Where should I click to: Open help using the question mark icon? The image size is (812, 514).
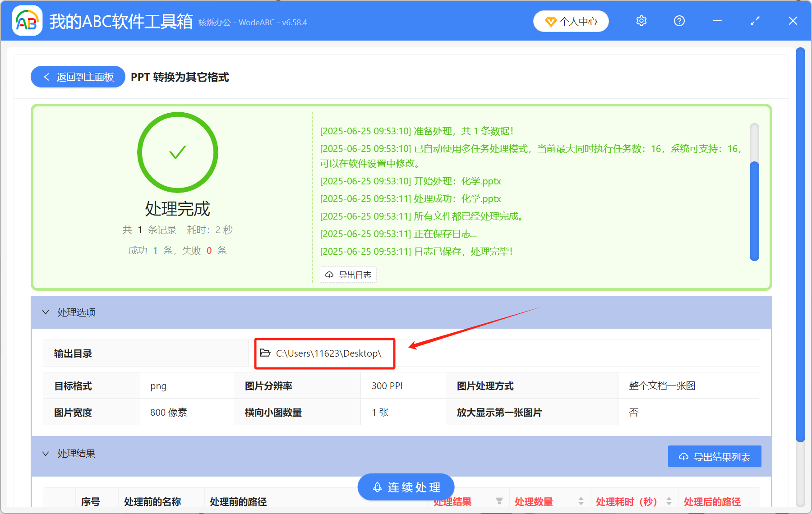[x=679, y=21]
